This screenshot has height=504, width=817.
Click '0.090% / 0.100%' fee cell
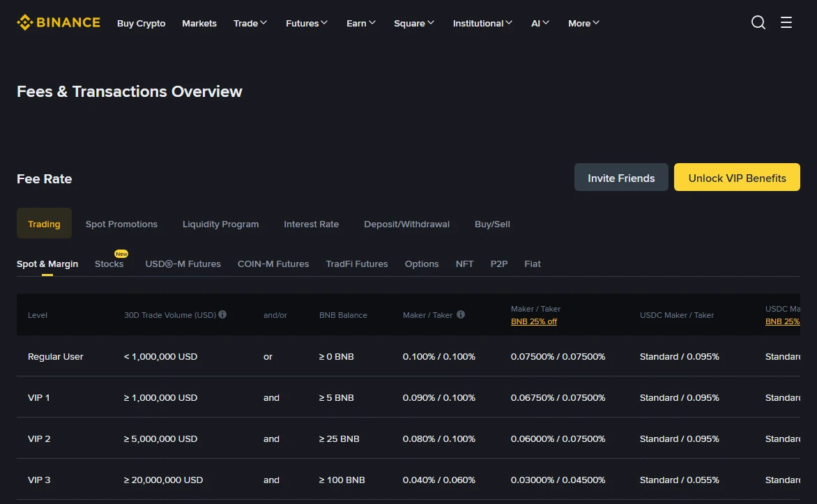click(438, 397)
